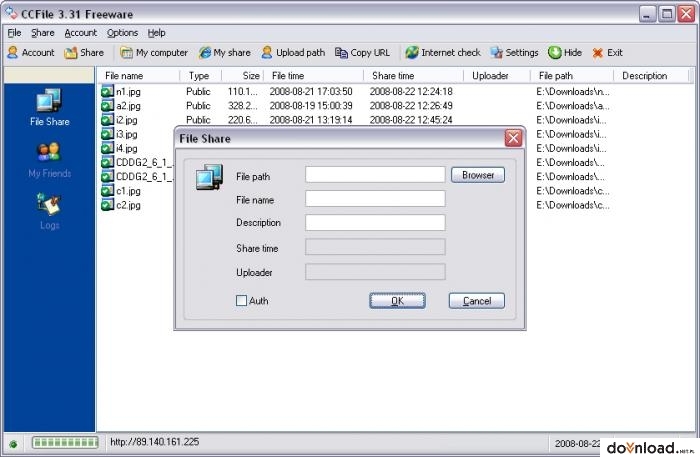Click the c1.jpg file icon
700x457 pixels.
point(107,191)
